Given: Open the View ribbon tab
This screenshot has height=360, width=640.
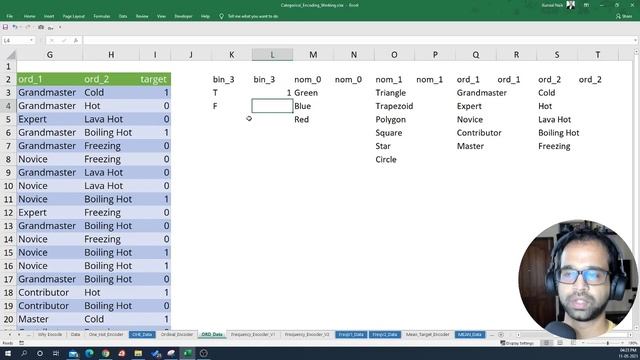Looking at the screenshot, I should click(x=162, y=16).
